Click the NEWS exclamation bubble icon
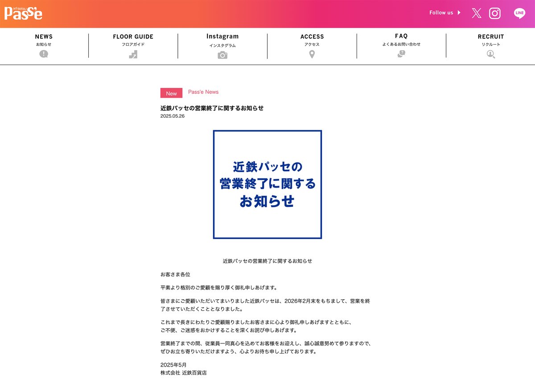Viewport: 535px width, 392px height. [x=44, y=54]
